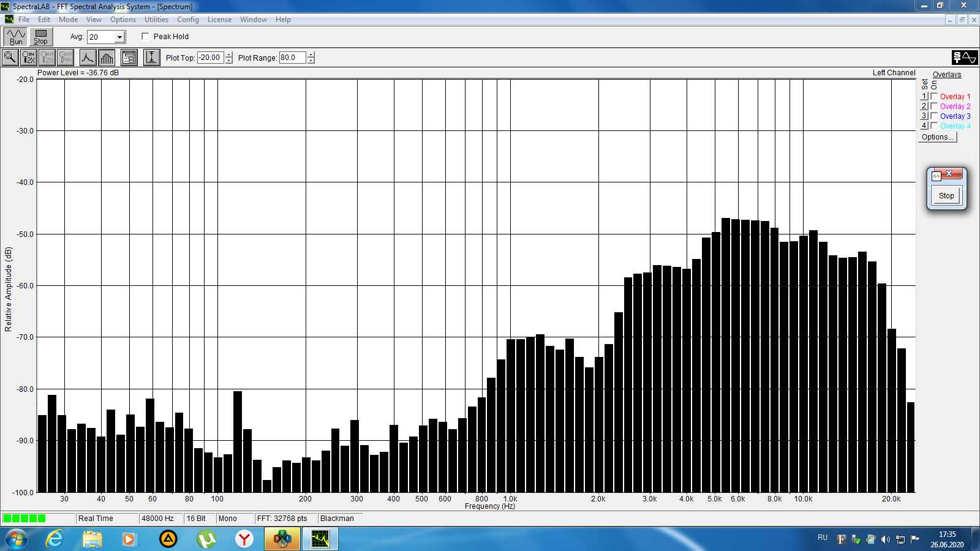Open Yandex browser from the taskbar
This screenshot has height=551, width=980.
(244, 539)
